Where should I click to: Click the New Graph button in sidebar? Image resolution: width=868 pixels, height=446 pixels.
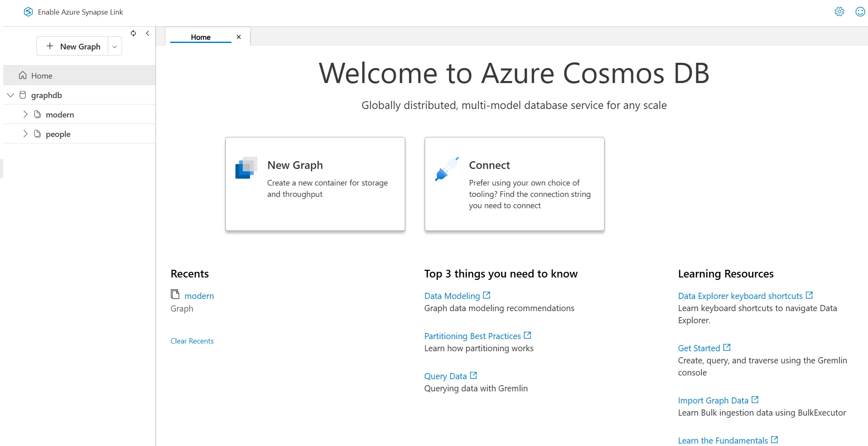73,46
